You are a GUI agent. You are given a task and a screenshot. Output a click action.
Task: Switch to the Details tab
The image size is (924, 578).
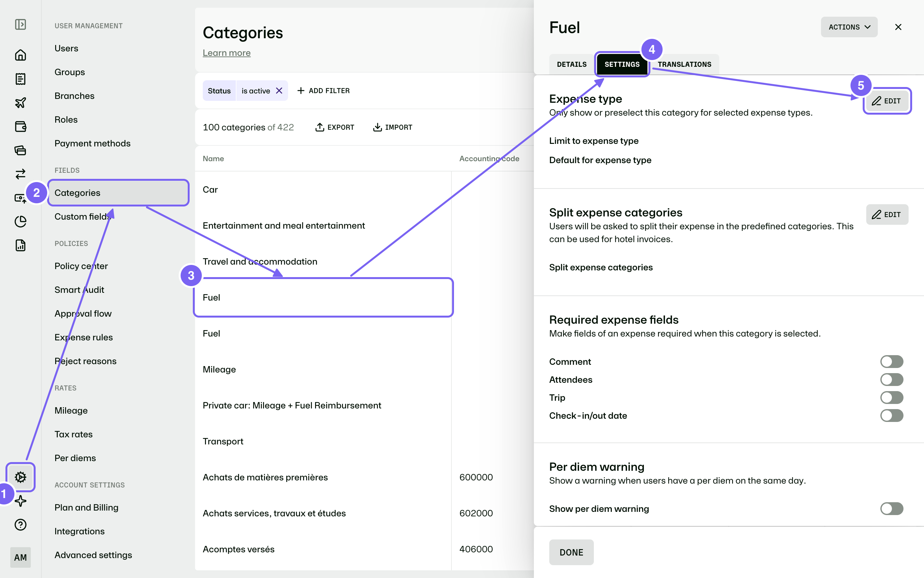pos(572,64)
